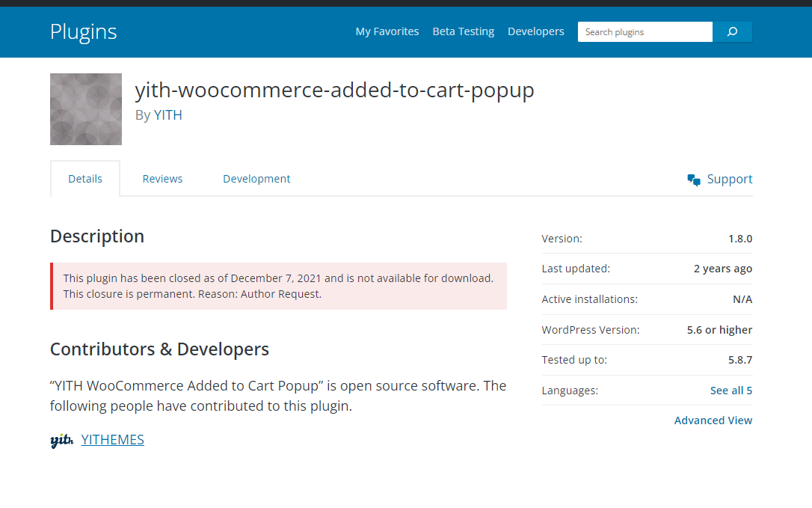812x508 pixels.
Task: Click Active installations value N/A
Action: (742, 299)
